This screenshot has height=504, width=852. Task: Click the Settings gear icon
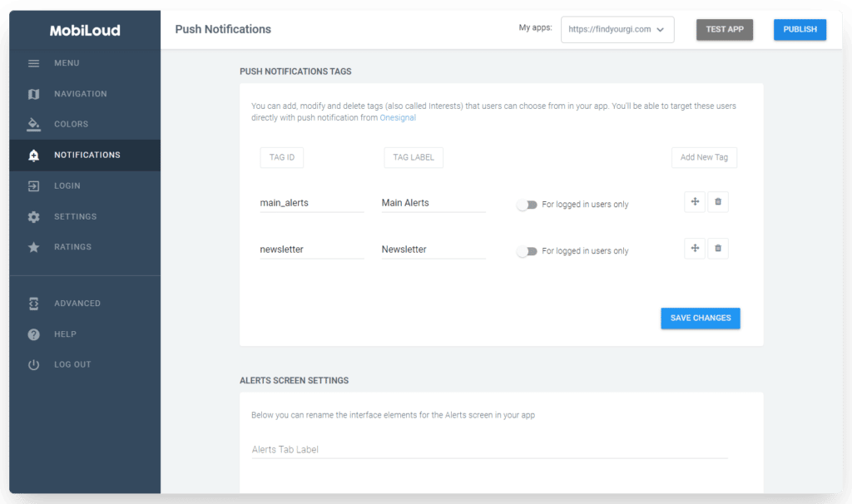(x=33, y=216)
